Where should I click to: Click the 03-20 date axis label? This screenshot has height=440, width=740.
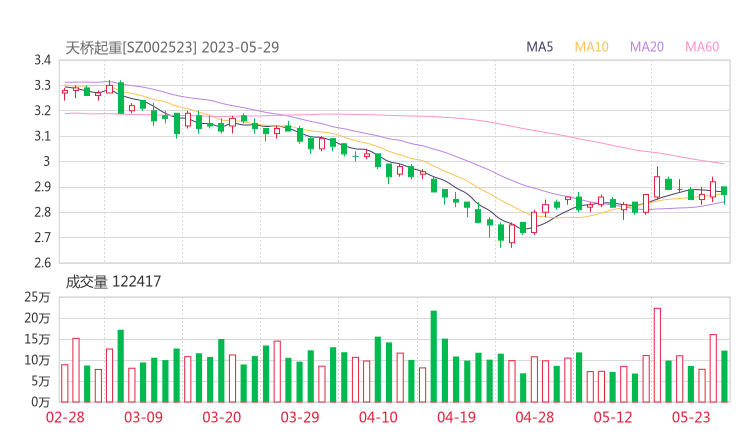click(x=222, y=417)
